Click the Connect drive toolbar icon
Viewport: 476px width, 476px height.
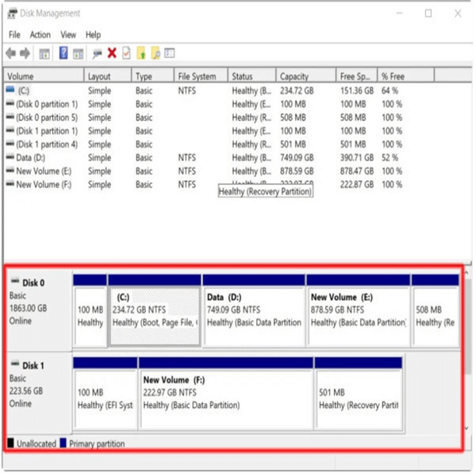click(97, 53)
